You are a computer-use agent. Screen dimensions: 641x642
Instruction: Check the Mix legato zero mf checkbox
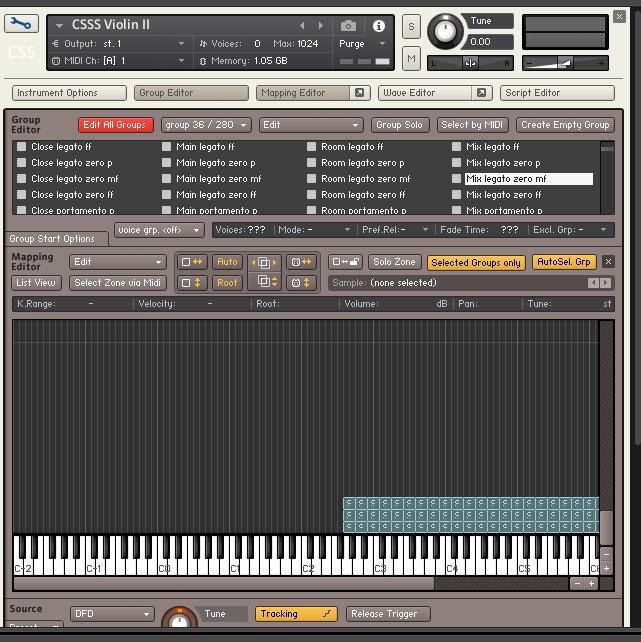pos(456,179)
